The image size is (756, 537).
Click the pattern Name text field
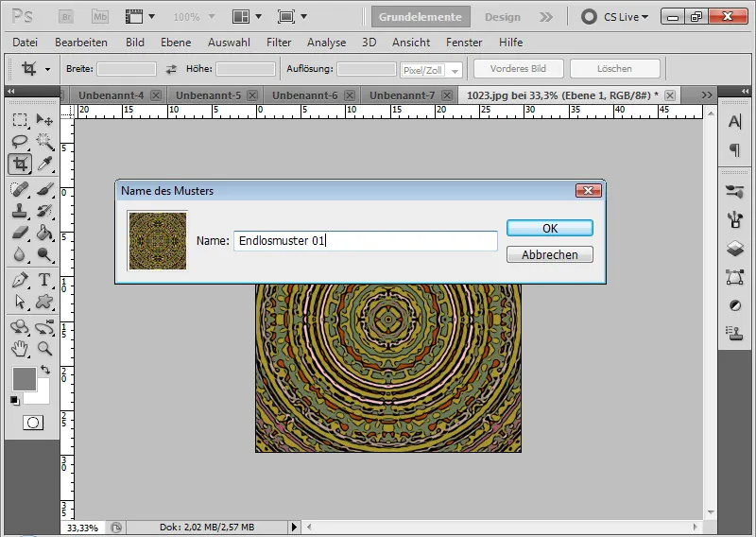(x=366, y=241)
